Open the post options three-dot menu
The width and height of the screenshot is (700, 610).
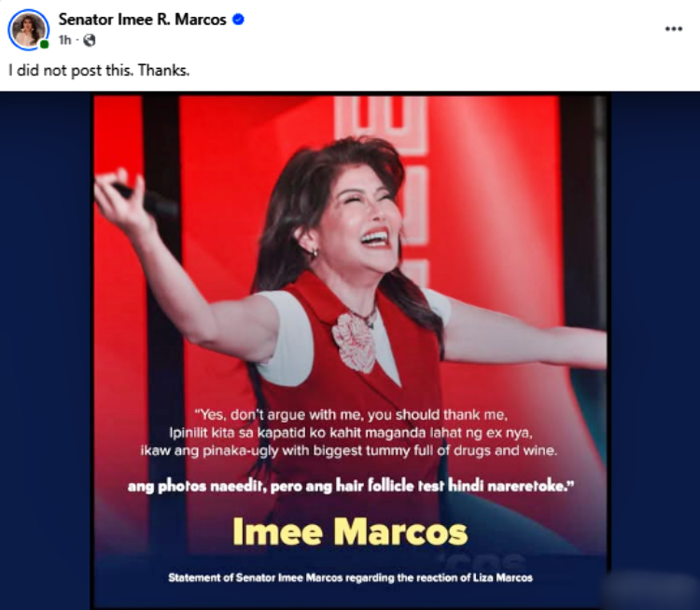(x=673, y=29)
